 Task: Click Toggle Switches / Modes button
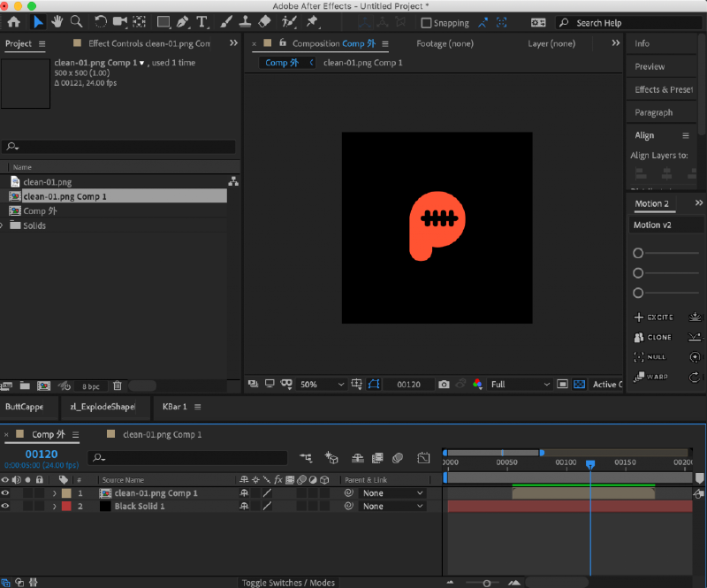289,583
